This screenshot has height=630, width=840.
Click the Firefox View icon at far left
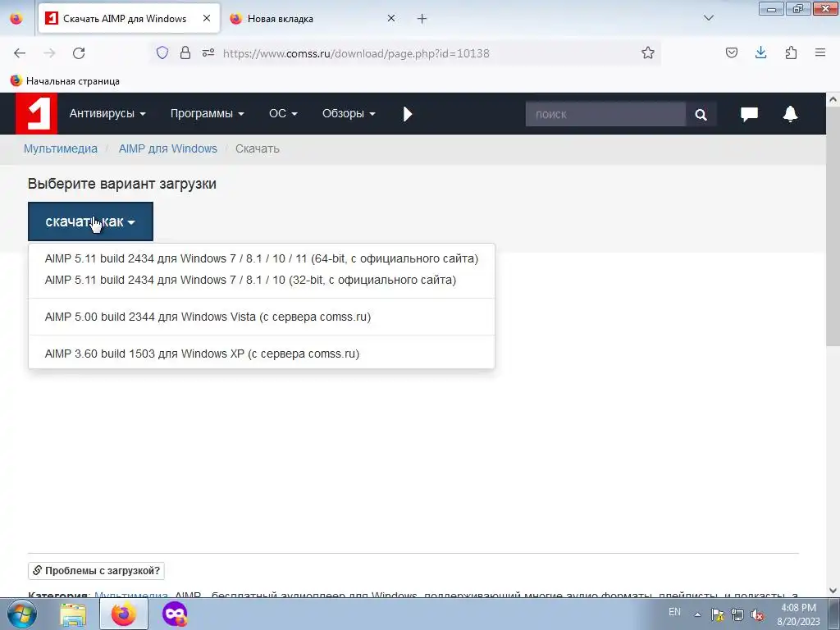pos(16,18)
